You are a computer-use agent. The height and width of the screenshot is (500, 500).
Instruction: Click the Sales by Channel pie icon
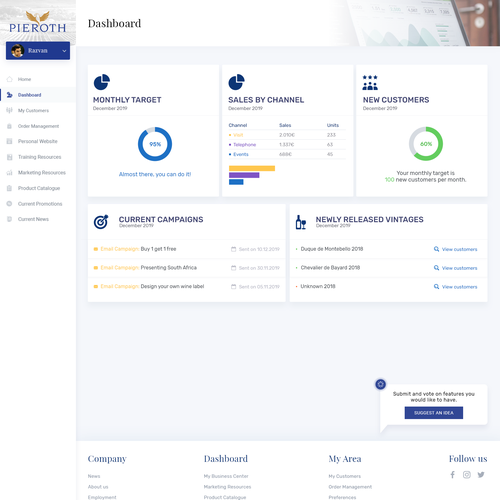tap(236, 82)
